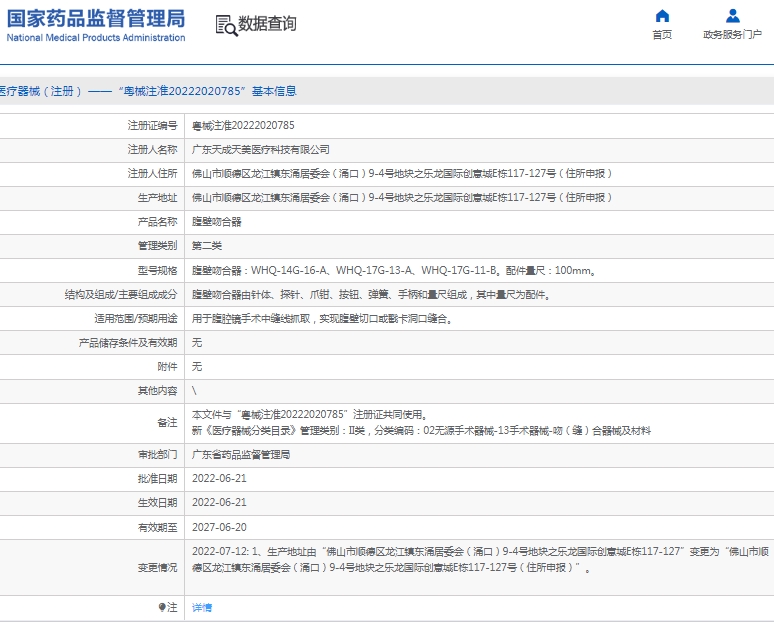Click the 适用范围/预期用途 row label
Image resolution: width=774 pixels, height=622 pixels.
click(x=136, y=318)
